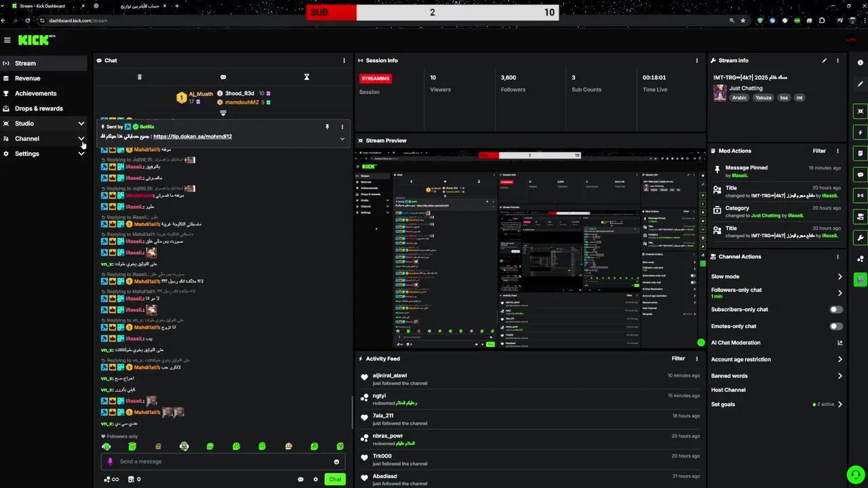This screenshot has width=868, height=488.
Task: Click the first green emote in quick emotes
Action: (106, 447)
